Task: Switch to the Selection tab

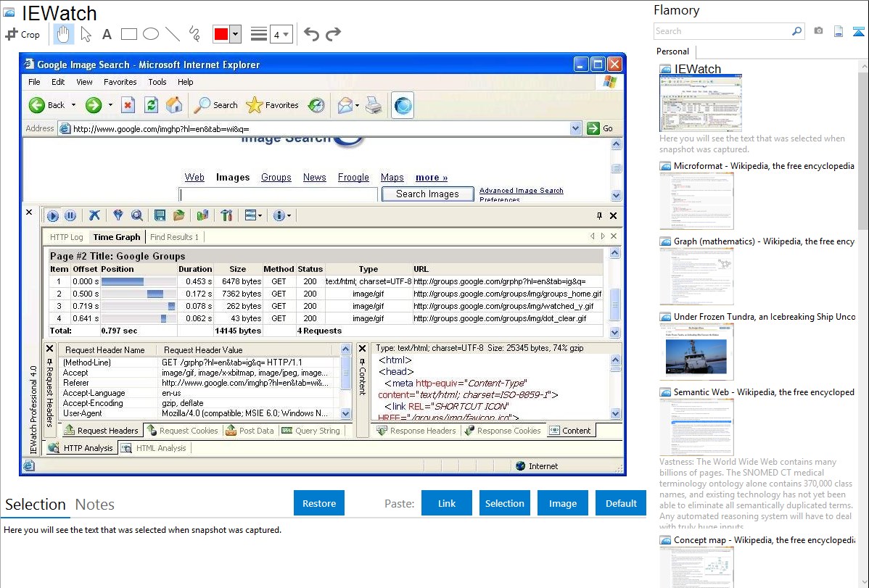Action: [36, 505]
